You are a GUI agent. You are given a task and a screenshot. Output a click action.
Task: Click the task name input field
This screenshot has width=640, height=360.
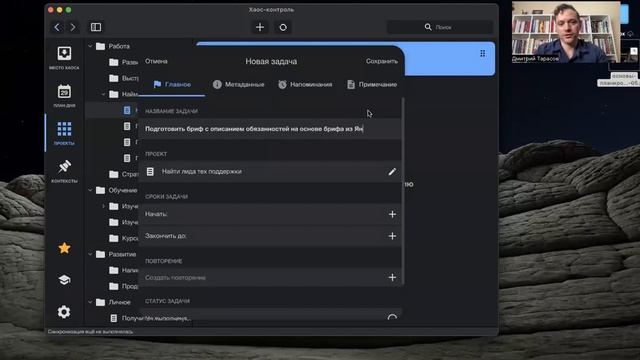click(270, 129)
